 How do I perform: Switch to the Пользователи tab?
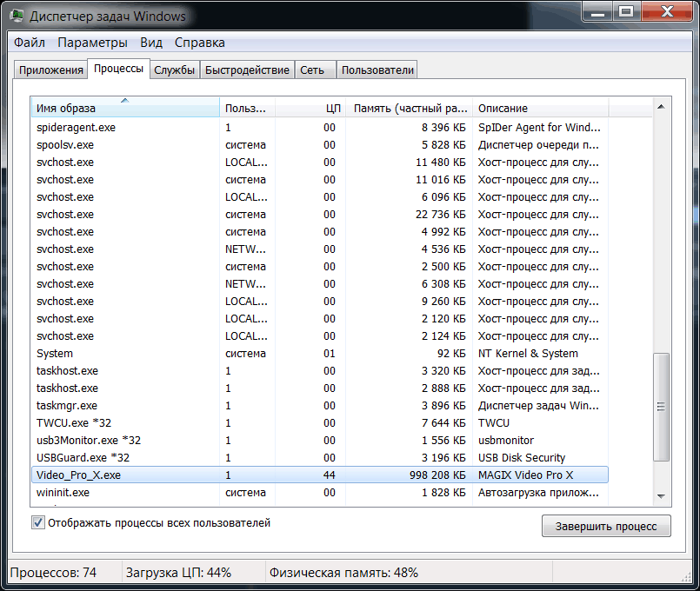pos(377,70)
